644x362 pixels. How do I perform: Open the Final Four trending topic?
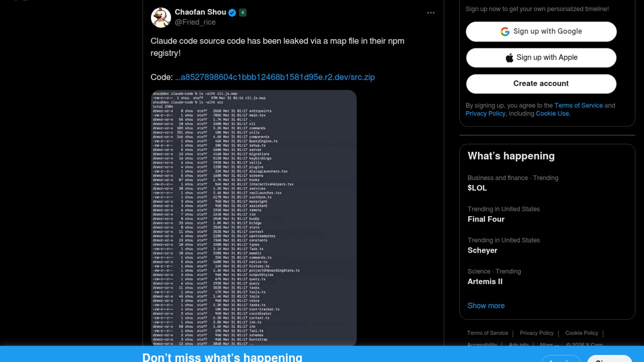(486, 219)
